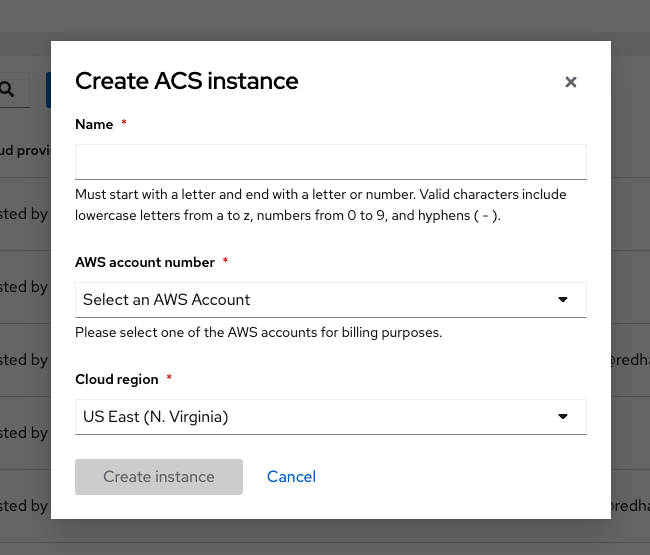Click the AWS account dropdown caret arrow

563,300
